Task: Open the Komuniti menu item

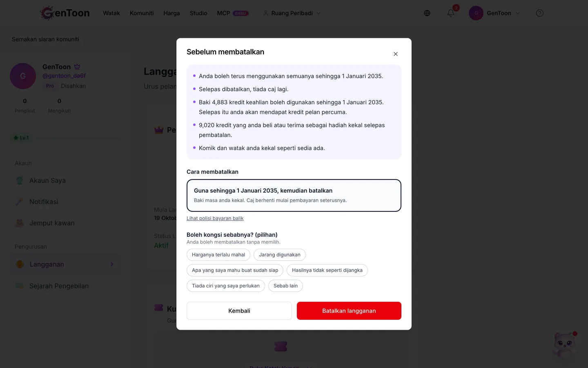Action: pos(142,13)
